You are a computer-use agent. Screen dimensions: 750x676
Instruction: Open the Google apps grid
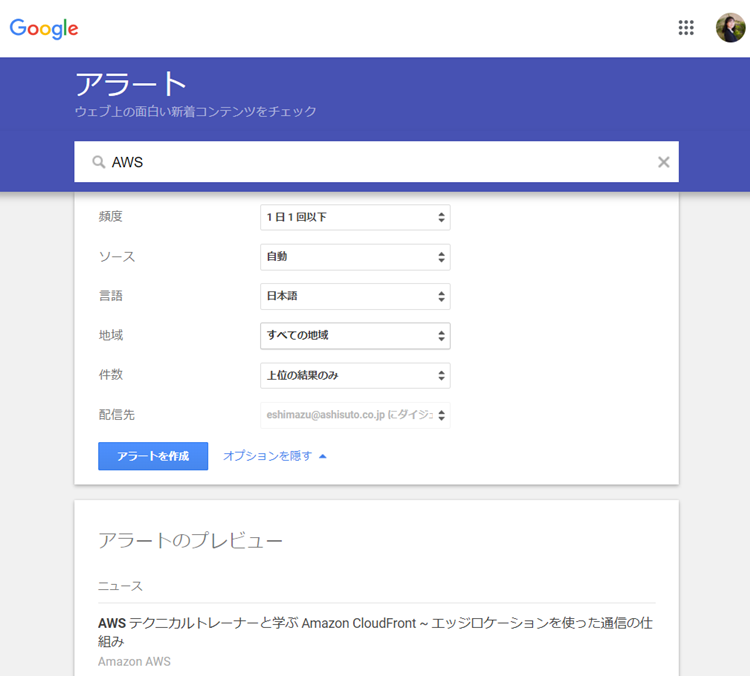686,28
